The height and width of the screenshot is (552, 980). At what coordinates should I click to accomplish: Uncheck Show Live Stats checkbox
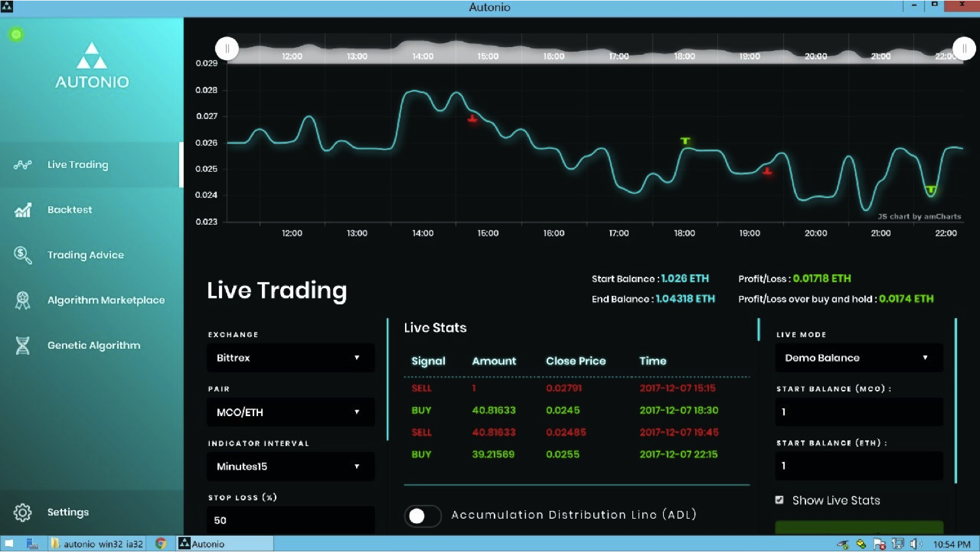pos(779,500)
